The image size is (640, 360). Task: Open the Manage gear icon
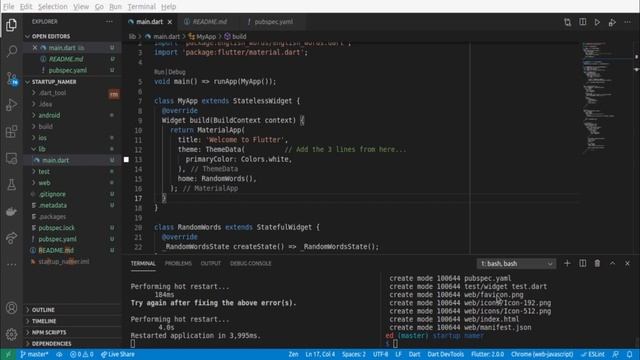pos(11,334)
